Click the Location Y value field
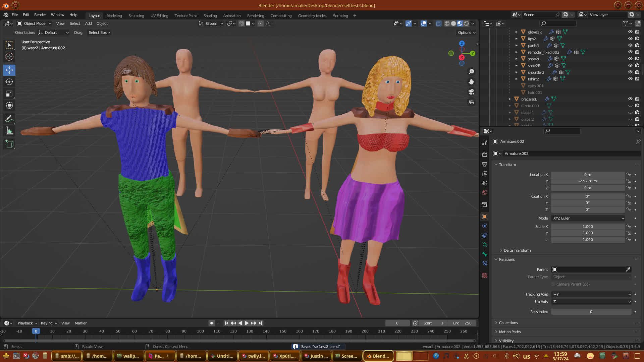The height and width of the screenshot is (362, 644). [x=587, y=181]
